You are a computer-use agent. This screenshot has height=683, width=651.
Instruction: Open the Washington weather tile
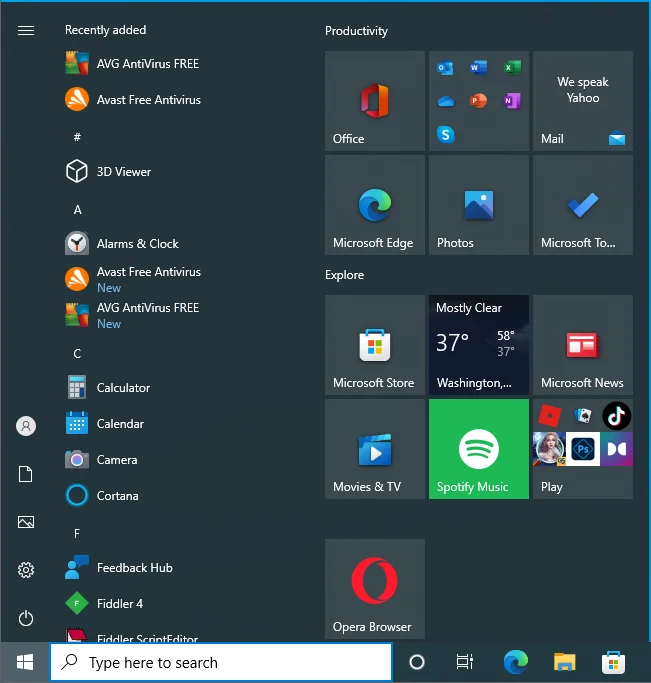479,345
